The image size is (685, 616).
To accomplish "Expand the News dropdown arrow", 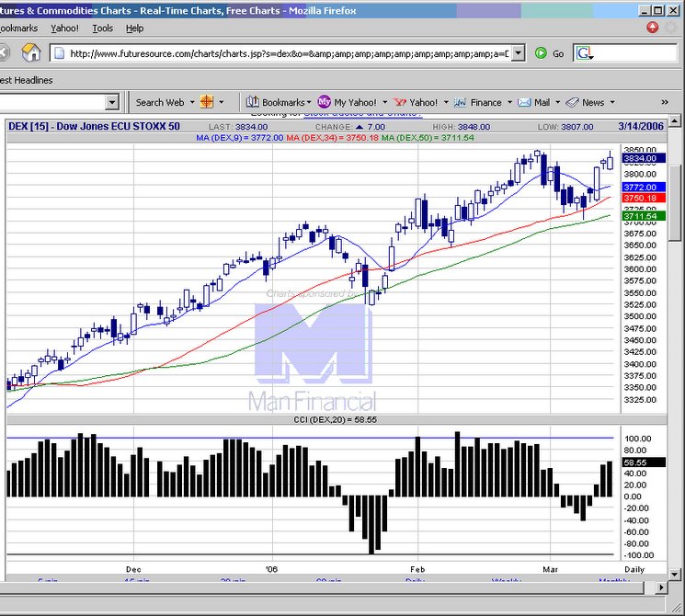I will click(612, 103).
